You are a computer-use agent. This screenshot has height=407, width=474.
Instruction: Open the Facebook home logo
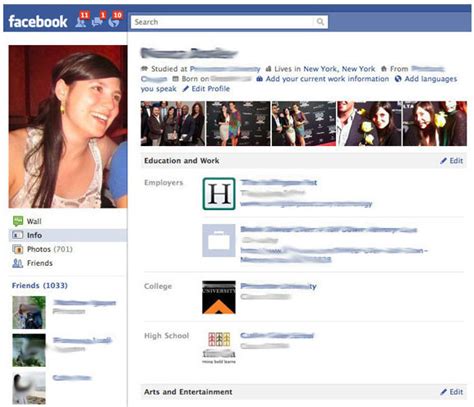coord(38,22)
